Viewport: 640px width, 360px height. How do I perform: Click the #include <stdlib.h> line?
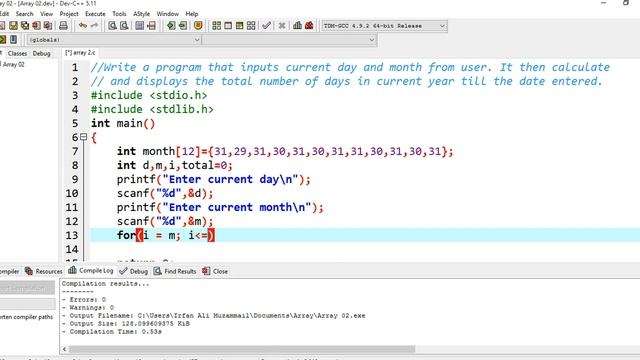tap(152, 109)
